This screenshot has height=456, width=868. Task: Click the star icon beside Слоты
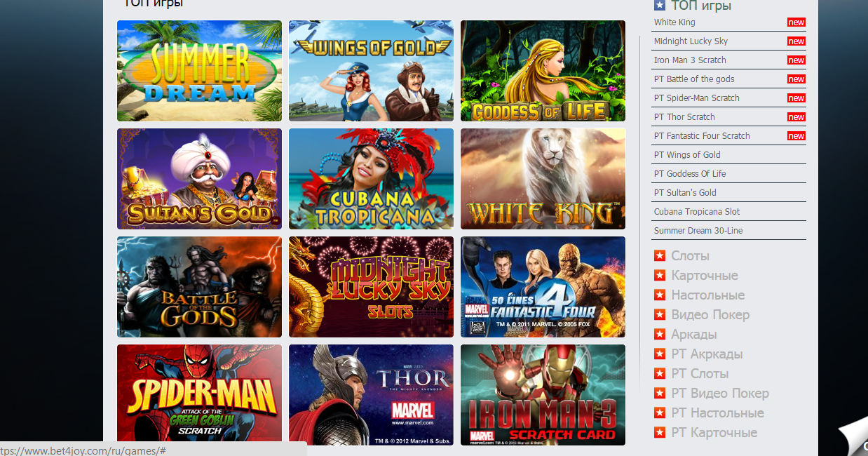659,255
